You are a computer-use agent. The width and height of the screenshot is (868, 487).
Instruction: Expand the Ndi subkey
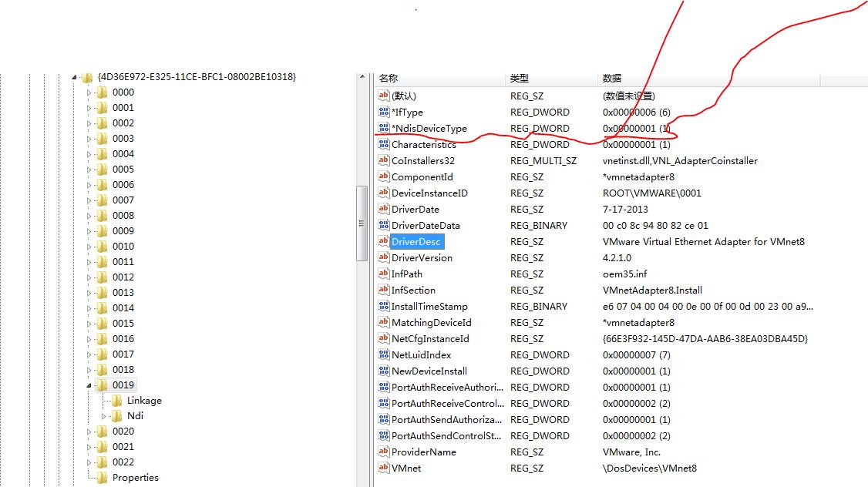pos(103,416)
